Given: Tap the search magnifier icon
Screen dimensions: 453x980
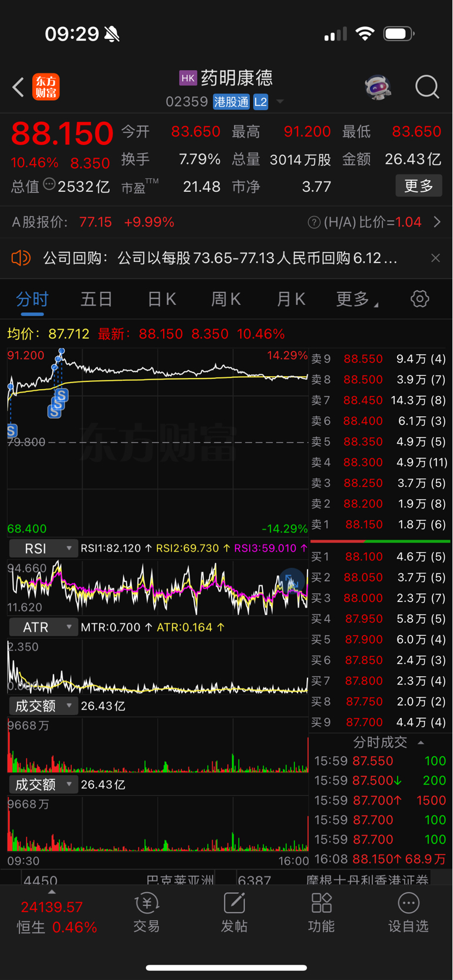Looking at the screenshot, I should click(427, 87).
